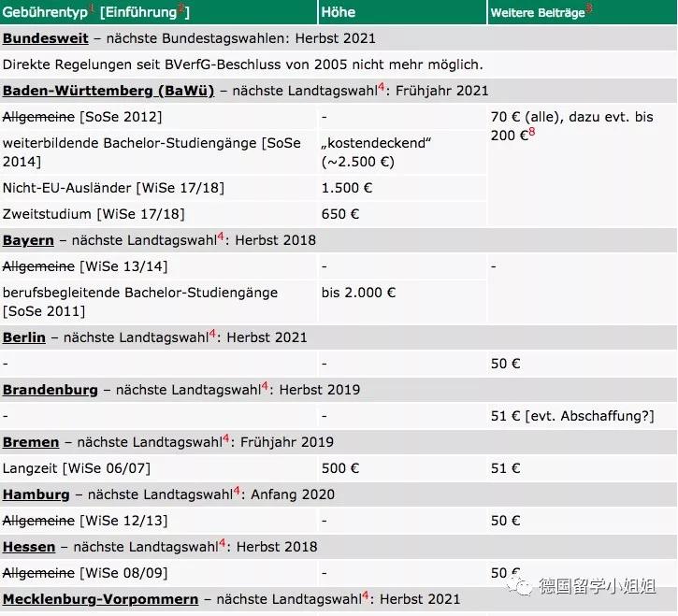Open footnote 1 beside Gebührentyp
The image size is (678, 616).
point(92,8)
